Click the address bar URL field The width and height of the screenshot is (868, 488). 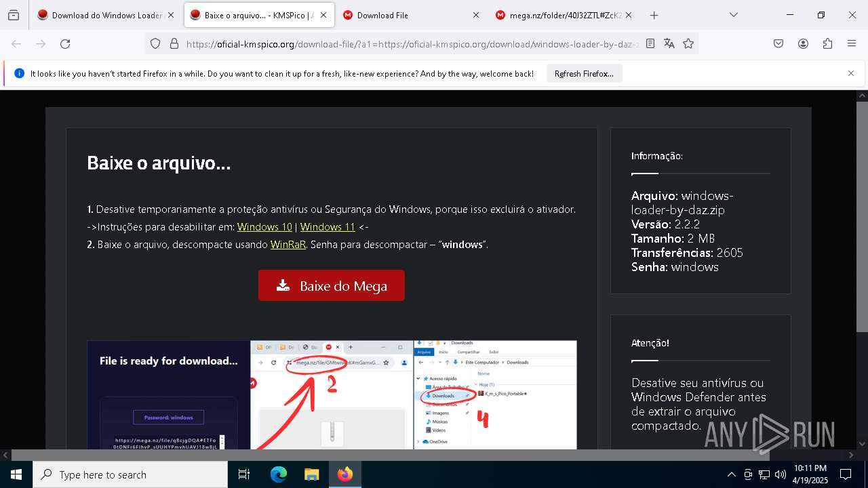pos(412,43)
